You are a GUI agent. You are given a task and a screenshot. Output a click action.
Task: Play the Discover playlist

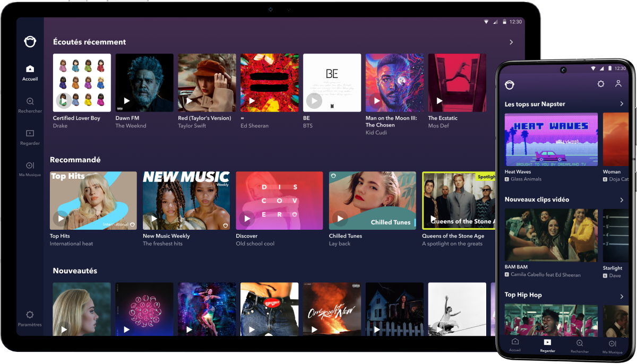[247, 218]
